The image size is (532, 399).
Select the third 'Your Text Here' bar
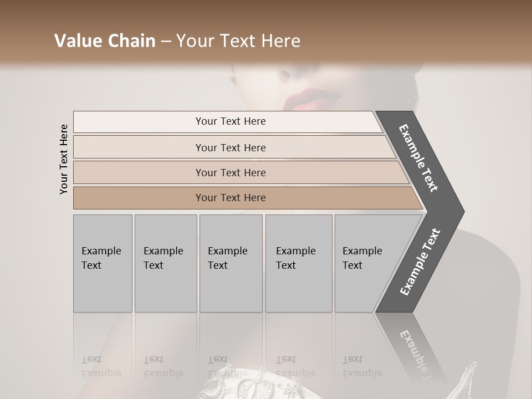coord(241,172)
